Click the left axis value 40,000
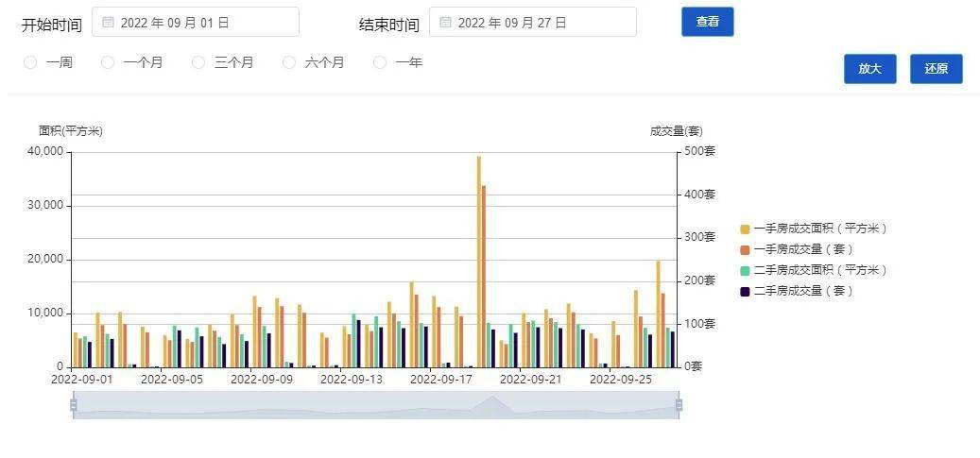The width and height of the screenshot is (980, 458). point(45,152)
